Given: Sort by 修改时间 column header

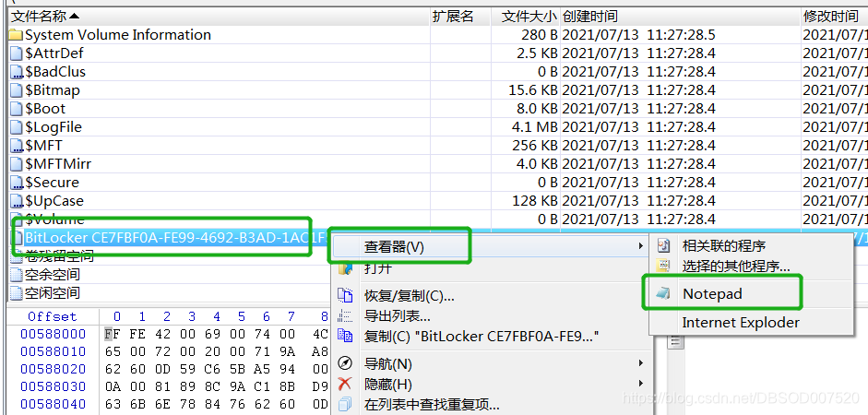Looking at the screenshot, I should click(x=835, y=16).
